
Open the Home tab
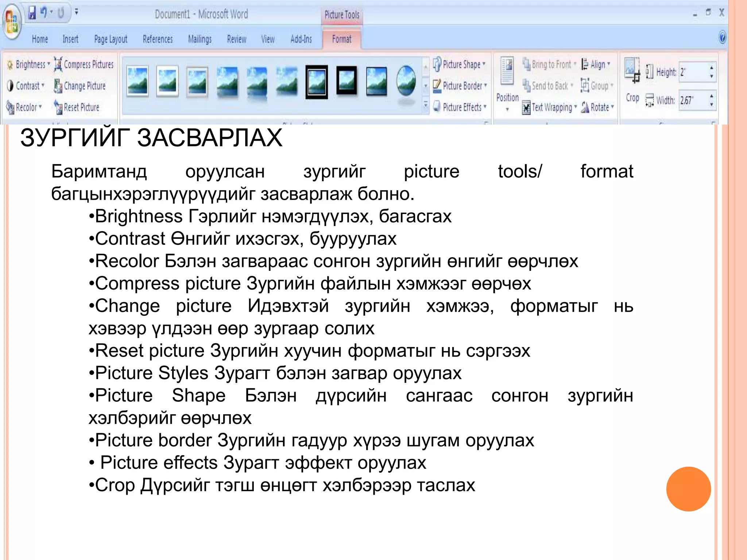[40, 39]
